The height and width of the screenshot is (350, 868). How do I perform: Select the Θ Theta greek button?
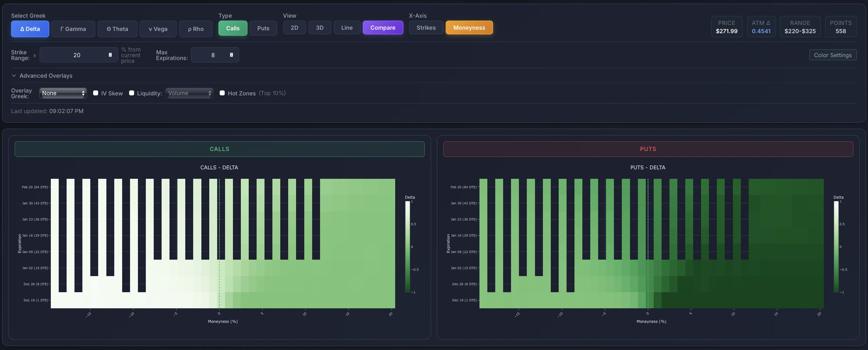tap(117, 29)
